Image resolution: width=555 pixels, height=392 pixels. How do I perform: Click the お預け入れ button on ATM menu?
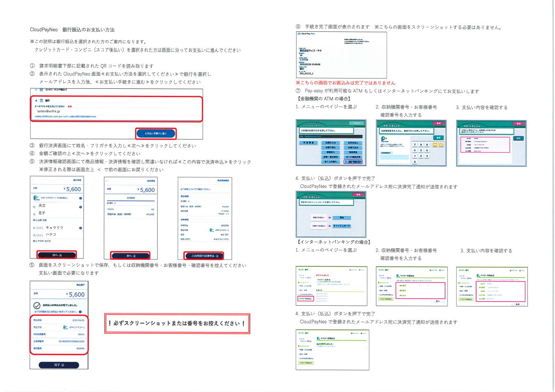click(330, 143)
